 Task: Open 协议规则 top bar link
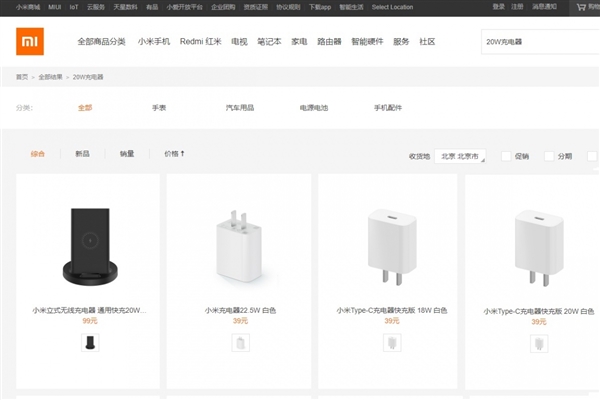288,7
